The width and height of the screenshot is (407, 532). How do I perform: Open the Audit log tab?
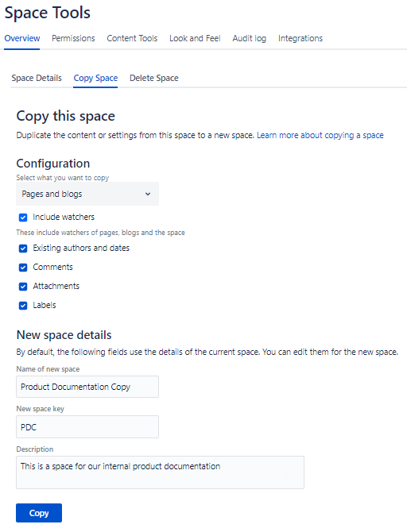(x=250, y=38)
